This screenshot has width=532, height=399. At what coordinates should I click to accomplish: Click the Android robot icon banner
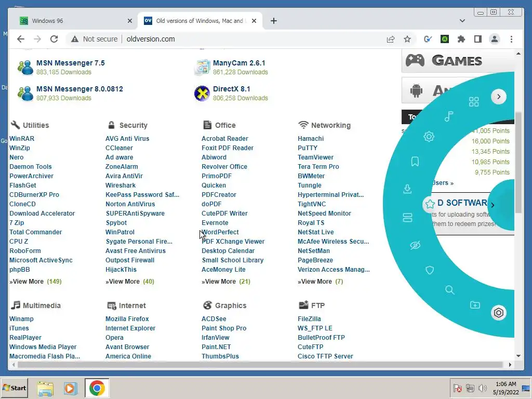[416, 90]
